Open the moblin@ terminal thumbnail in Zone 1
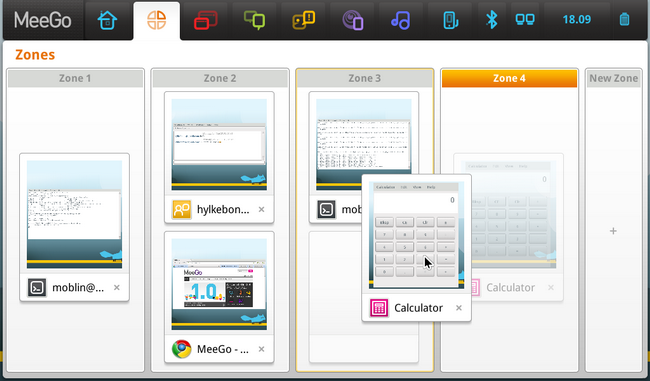Screen dimensions: 650x381 pyautogui.click(x=75, y=214)
